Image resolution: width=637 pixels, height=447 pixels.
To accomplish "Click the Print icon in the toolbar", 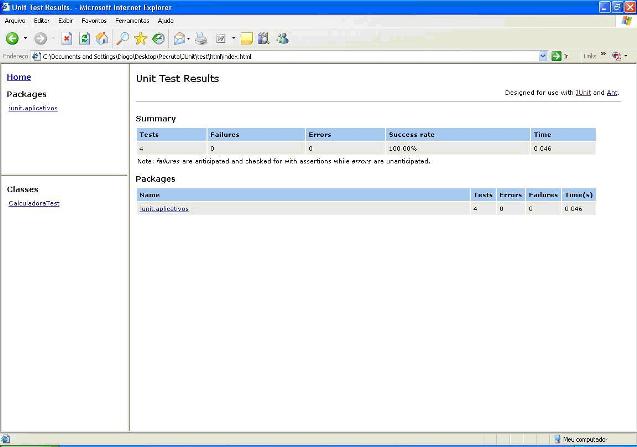I will click(201, 39).
